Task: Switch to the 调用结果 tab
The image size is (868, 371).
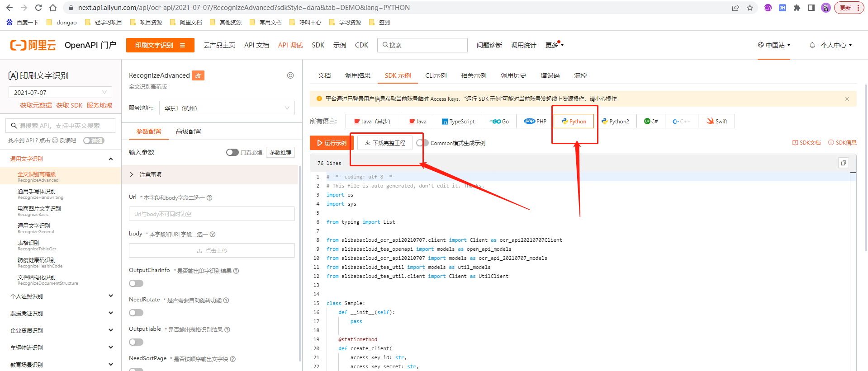Action: click(x=358, y=75)
